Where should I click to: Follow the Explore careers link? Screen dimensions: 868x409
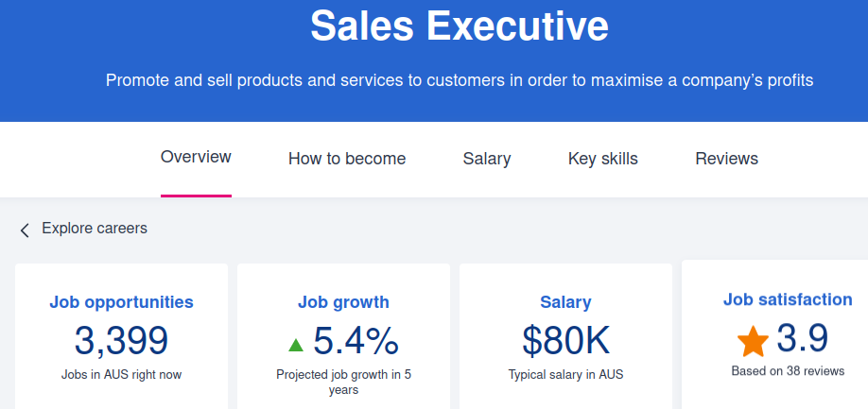(95, 229)
